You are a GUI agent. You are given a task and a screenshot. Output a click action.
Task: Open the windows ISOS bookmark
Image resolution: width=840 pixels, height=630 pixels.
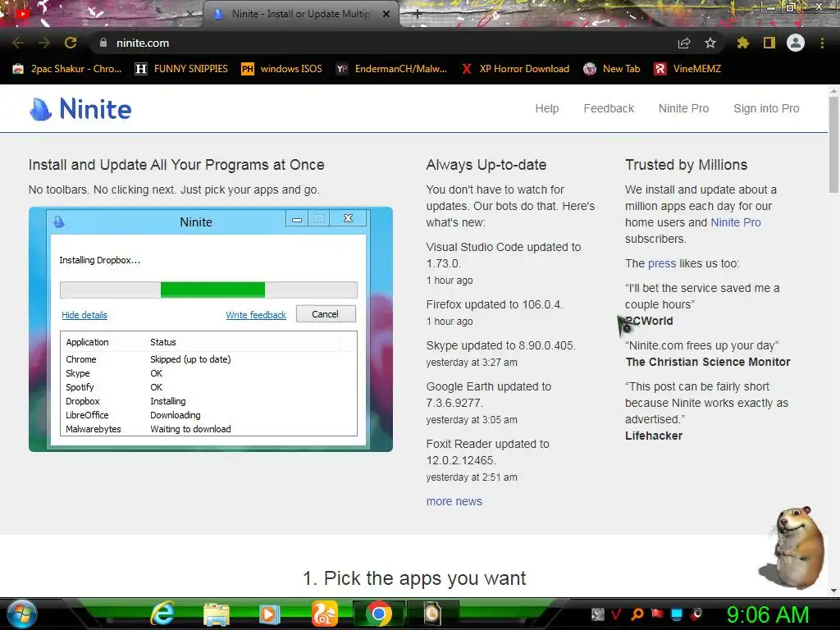click(282, 69)
